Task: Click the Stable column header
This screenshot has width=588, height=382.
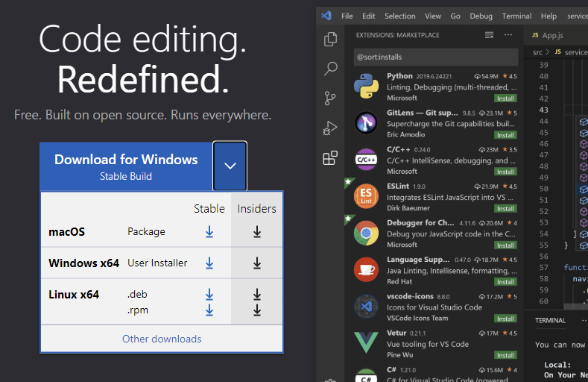Action: pyautogui.click(x=209, y=209)
